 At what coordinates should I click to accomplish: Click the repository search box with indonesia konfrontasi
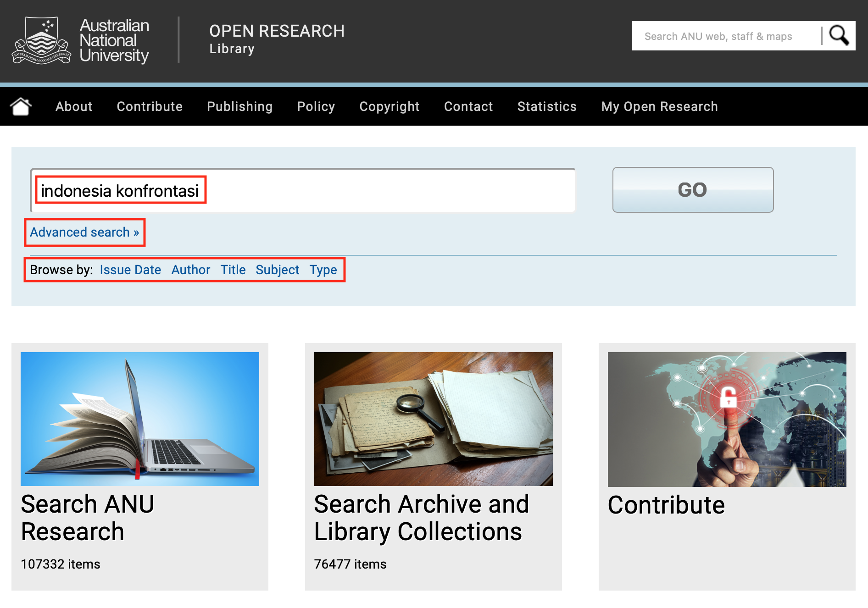click(303, 190)
